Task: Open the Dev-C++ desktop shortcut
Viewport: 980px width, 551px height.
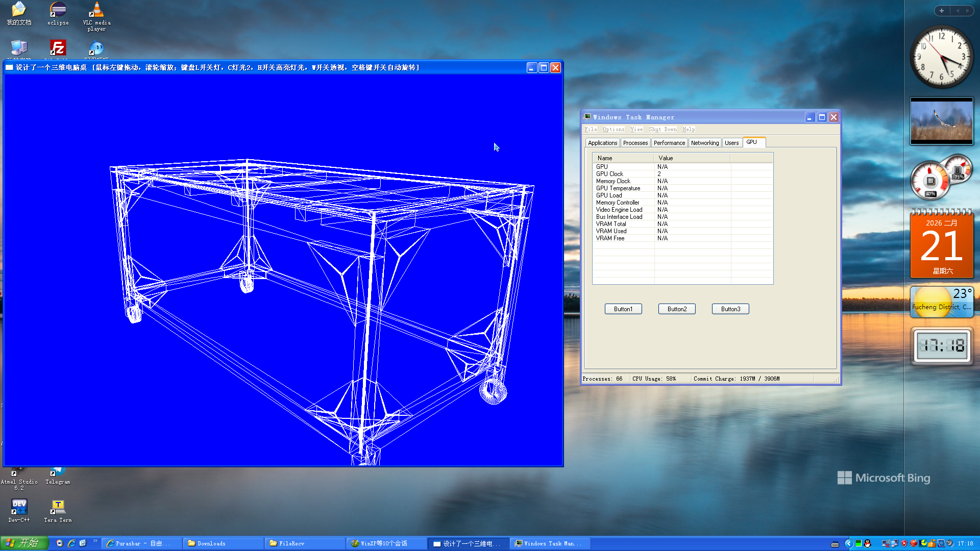Action: 19,507
